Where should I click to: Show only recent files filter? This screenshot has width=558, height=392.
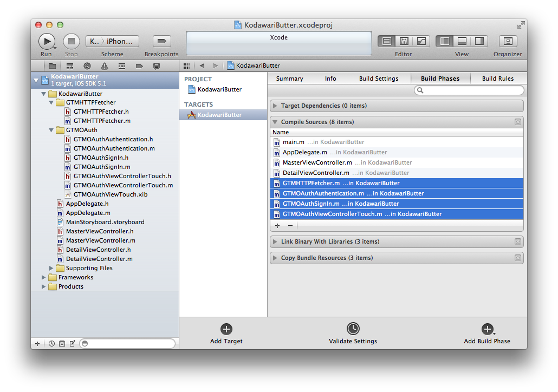(52, 344)
